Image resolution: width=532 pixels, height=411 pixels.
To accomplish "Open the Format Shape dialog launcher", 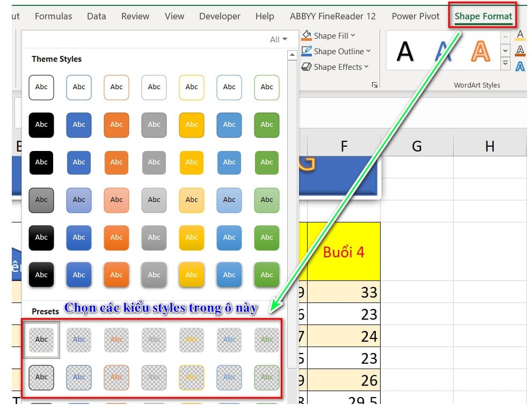I will (x=374, y=85).
